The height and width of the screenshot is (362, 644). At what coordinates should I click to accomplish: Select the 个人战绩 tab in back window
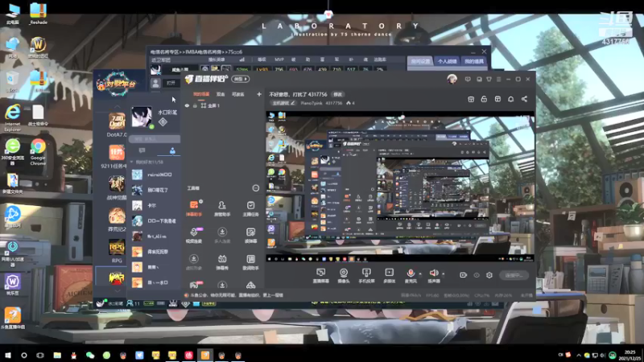(447, 61)
